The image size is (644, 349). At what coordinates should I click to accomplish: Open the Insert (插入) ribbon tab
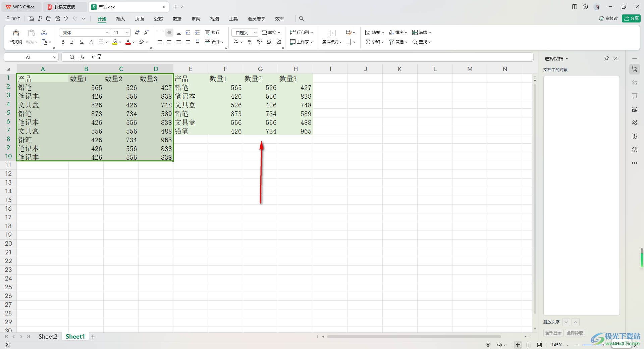(x=120, y=19)
